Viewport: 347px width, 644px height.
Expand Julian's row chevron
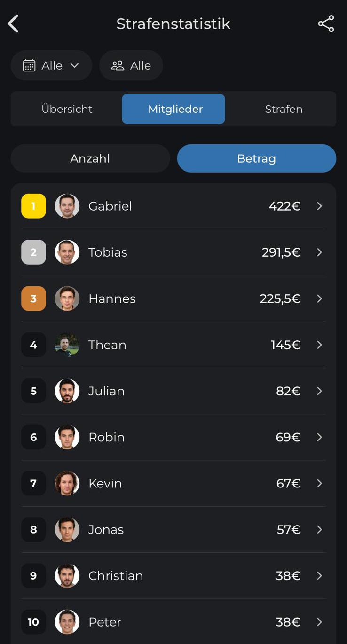[319, 391]
